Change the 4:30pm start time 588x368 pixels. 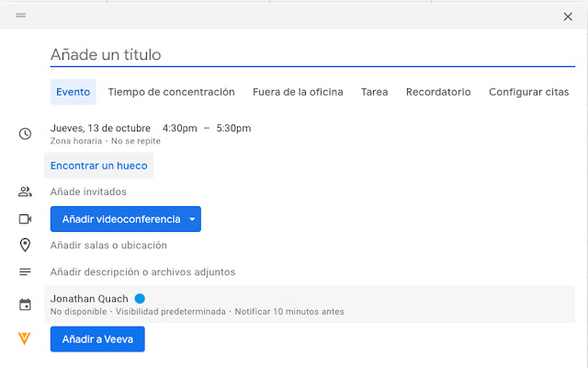(180, 128)
